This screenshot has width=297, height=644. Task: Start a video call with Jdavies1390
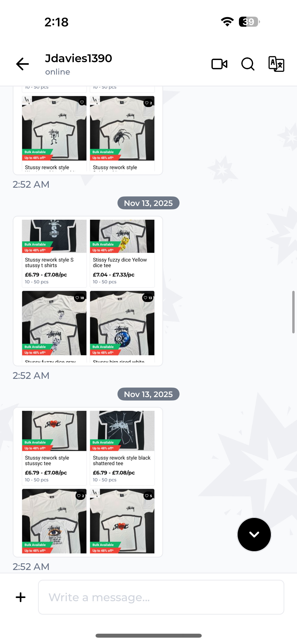point(219,64)
